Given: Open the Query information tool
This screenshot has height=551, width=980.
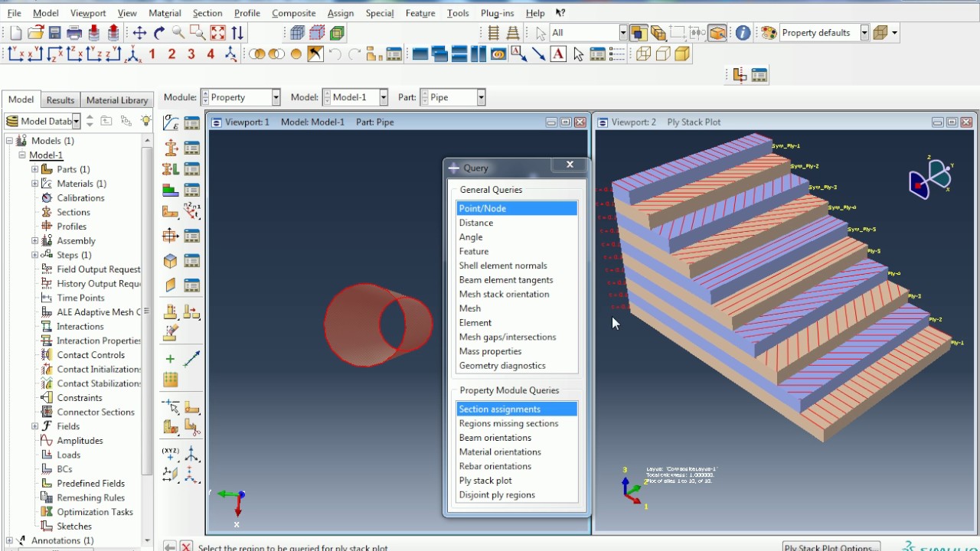Looking at the screenshot, I should (x=743, y=33).
